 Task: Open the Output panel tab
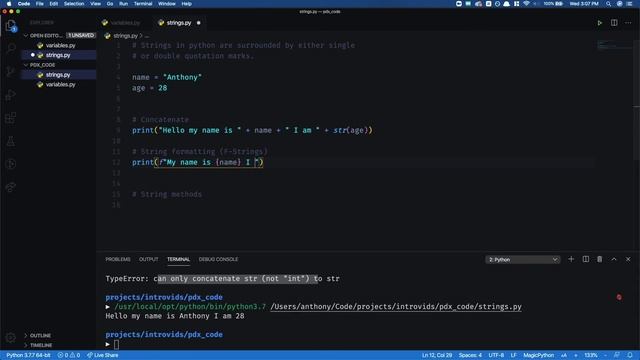pyautogui.click(x=149, y=260)
